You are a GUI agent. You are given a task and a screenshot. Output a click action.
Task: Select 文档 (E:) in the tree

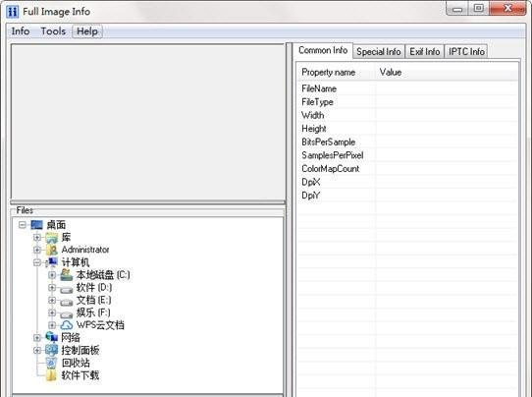(93, 300)
